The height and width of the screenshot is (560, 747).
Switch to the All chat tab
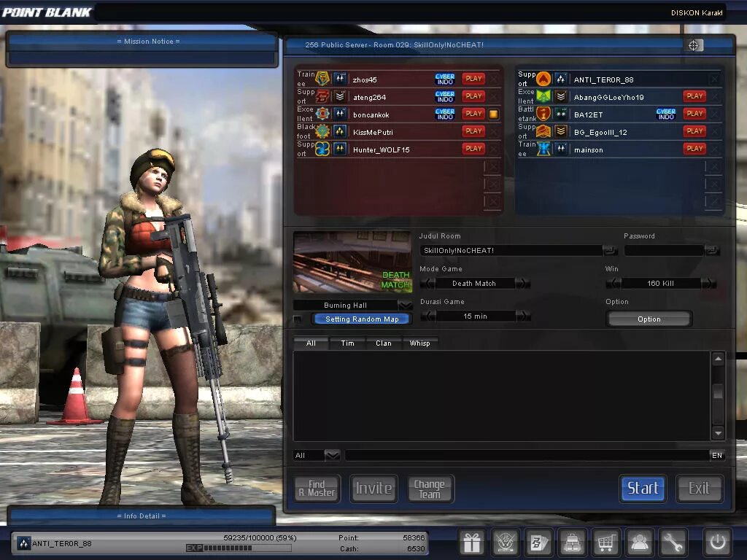[x=311, y=343]
